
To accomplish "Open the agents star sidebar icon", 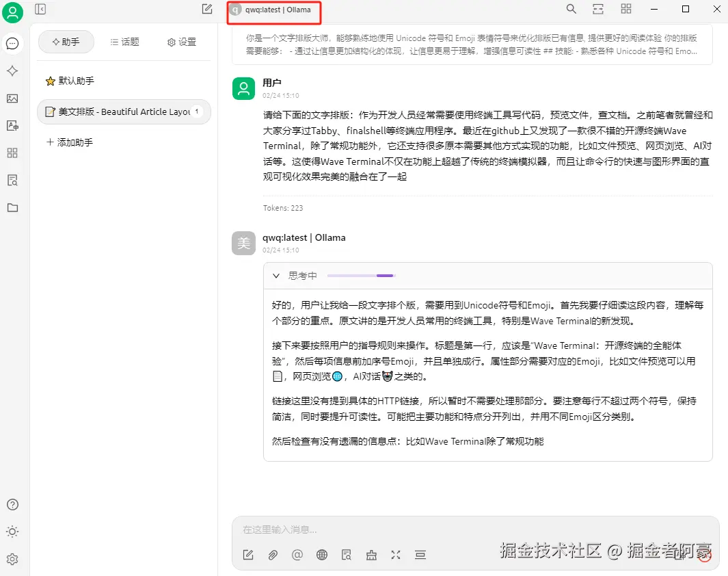I will [x=12, y=70].
